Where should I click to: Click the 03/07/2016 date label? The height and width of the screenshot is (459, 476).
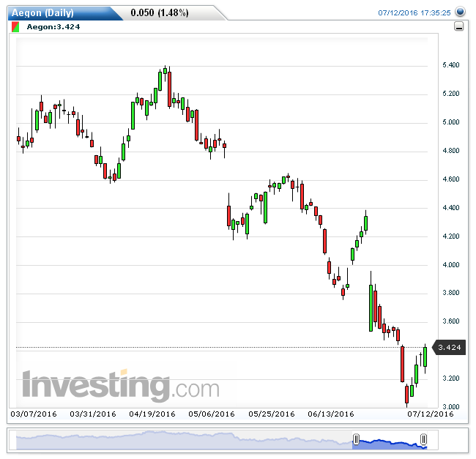click(34, 414)
